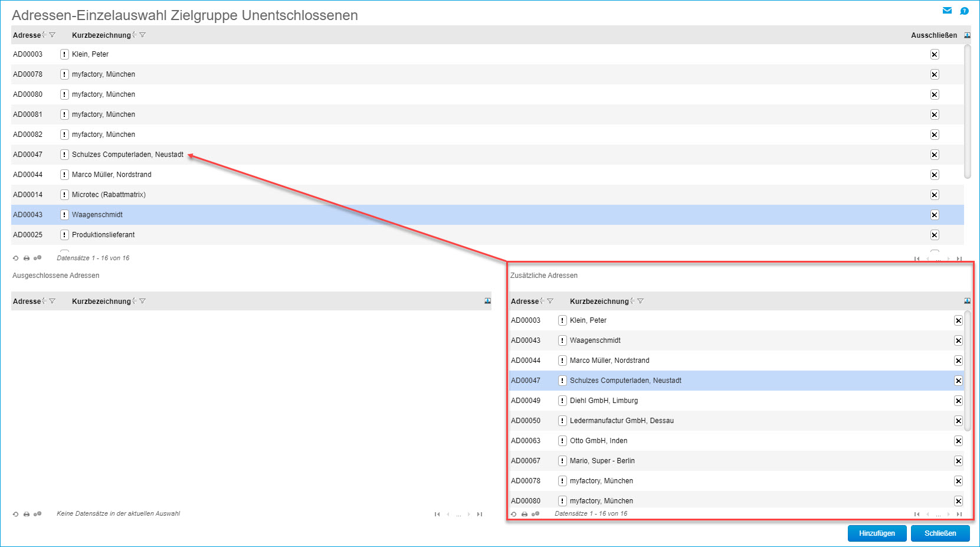Exclude Waagenschmidt AD00043 in top list
The width and height of the screenshot is (980, 547).
point(935,215)
